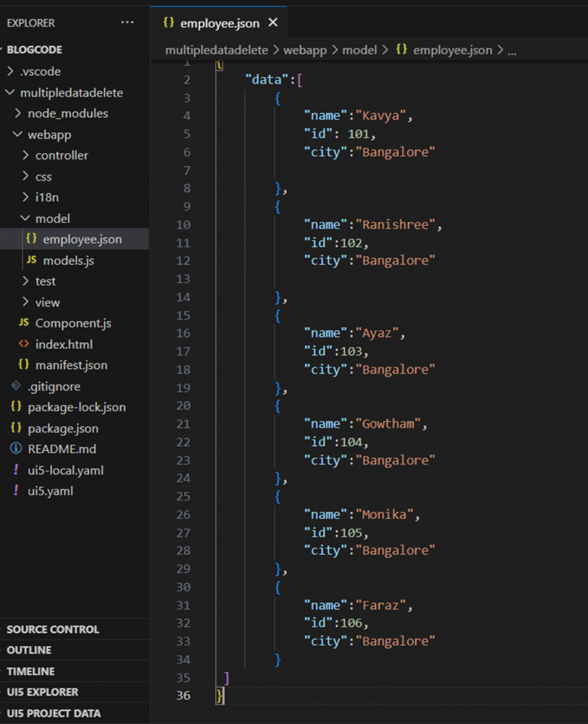
Task: Close the employee.json tab
Action: tap(273, 22)
